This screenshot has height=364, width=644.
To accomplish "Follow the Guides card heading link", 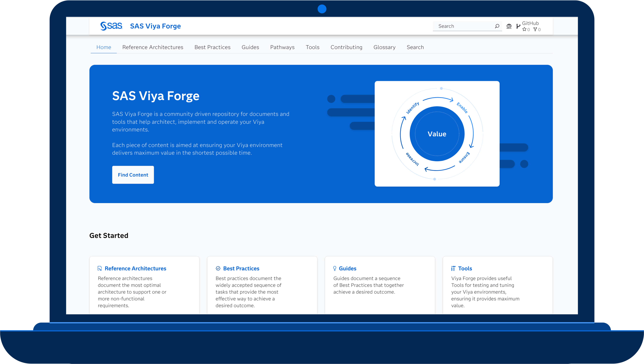I will [x=347, y=268].
